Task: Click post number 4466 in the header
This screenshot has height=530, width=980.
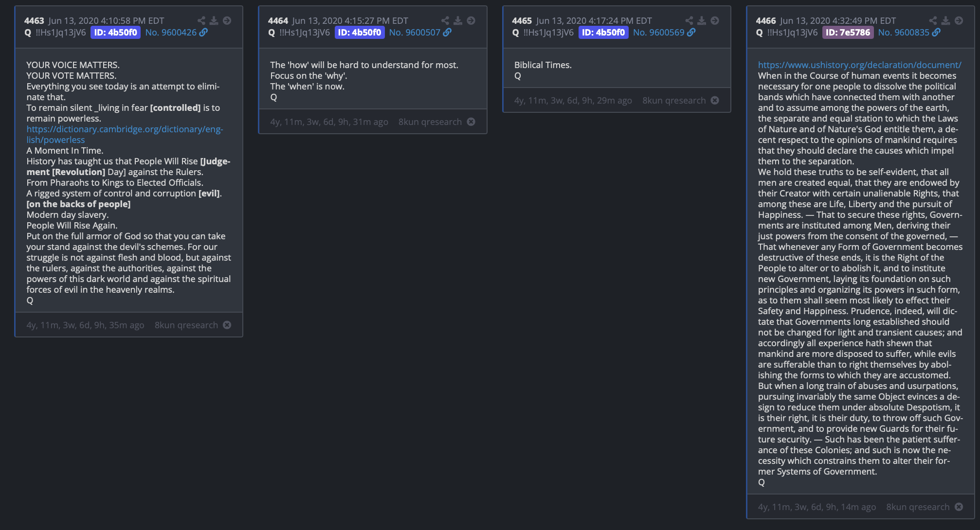Action: [x=766, y=21]
